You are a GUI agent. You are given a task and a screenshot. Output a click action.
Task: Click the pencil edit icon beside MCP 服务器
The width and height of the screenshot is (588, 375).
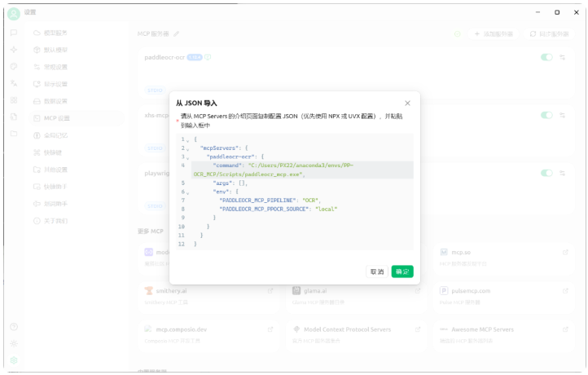tap(176, 33)
